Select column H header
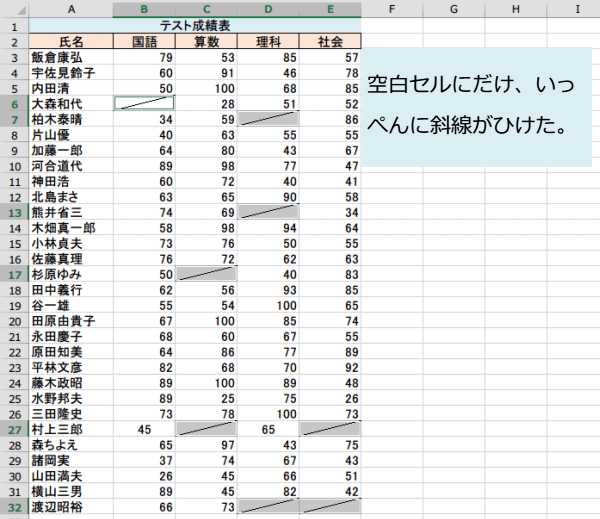This screenshot has height=519, width=600. tap(516, 9)
